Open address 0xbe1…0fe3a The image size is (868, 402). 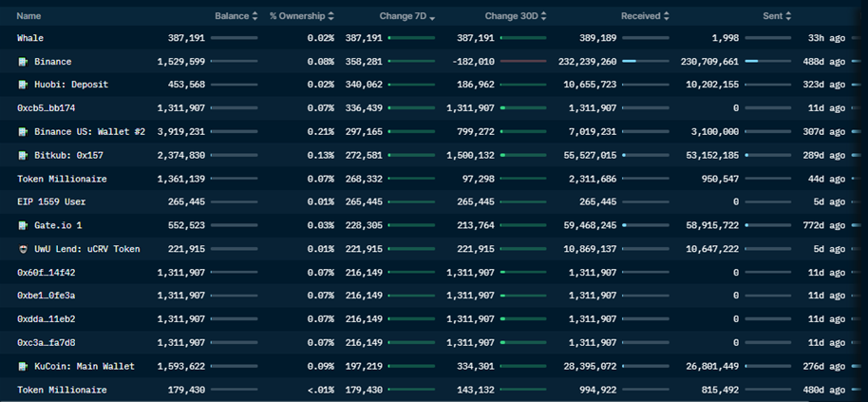point(46,296)
